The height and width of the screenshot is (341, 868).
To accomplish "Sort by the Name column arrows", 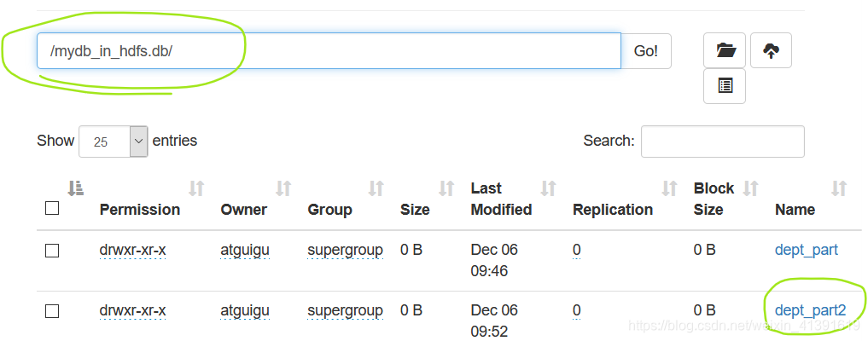I will [839, 189].
